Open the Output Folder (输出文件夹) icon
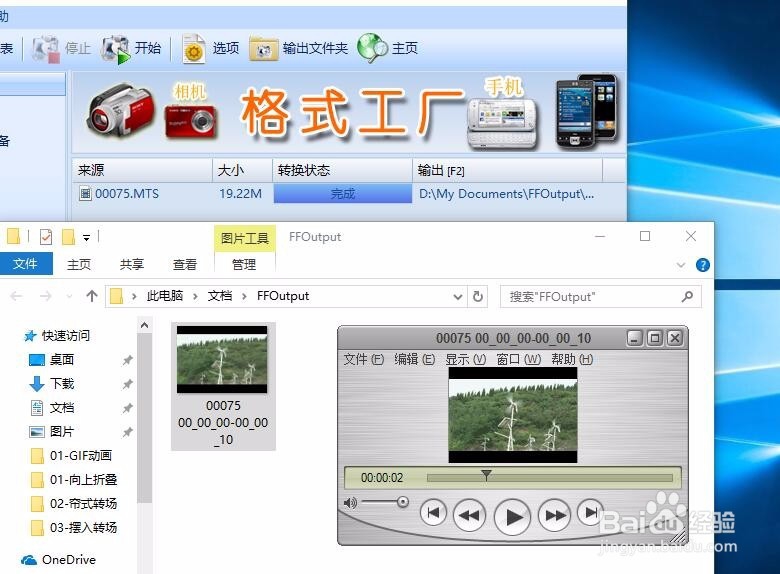The width and height of the screenshot is (780, 574). coord(264,49)
